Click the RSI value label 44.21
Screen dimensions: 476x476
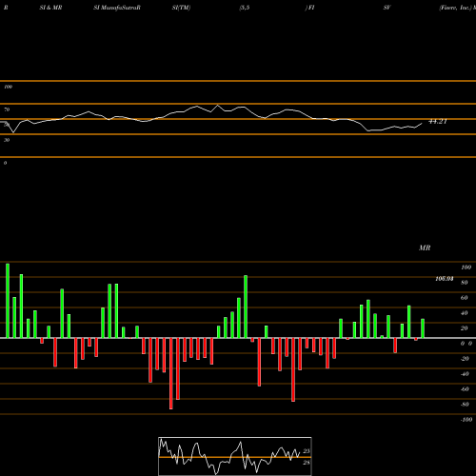click(x=438, y=122)
